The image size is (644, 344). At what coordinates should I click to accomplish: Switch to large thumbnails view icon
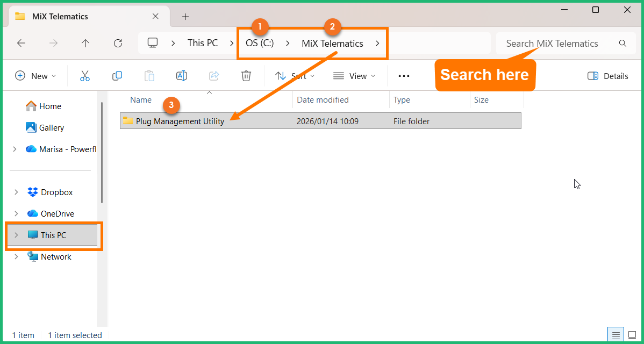tap(633, 334)
